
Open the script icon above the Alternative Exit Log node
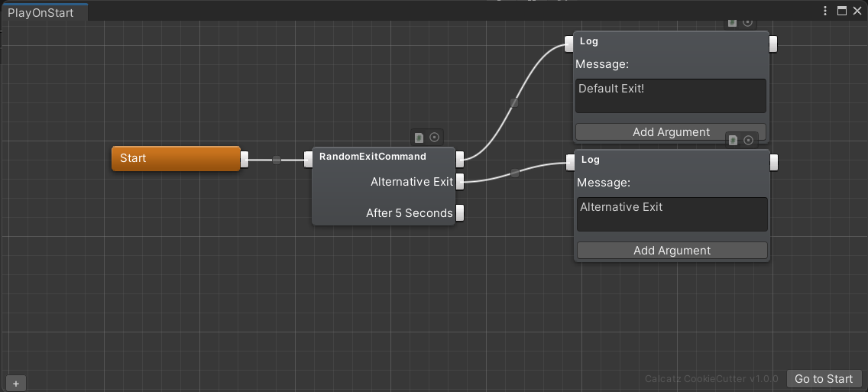[x=733, y=140]
